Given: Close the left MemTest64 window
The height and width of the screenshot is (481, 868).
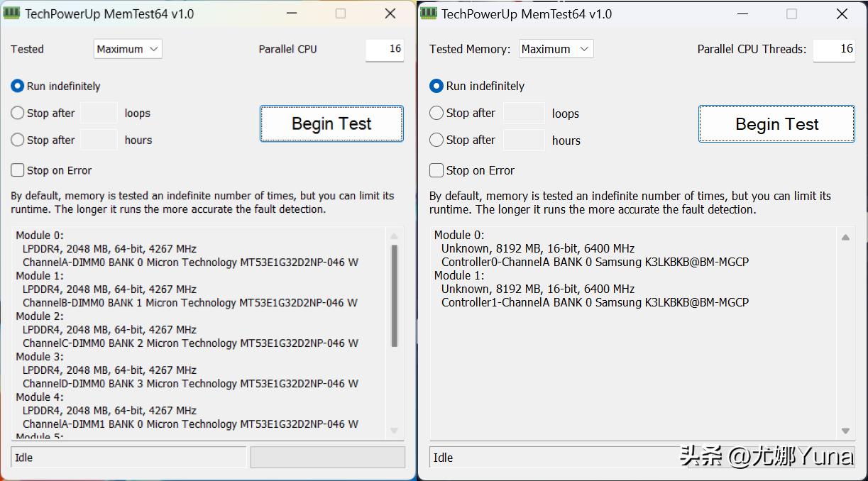Looking at the screenshot, I should point(390,13).
